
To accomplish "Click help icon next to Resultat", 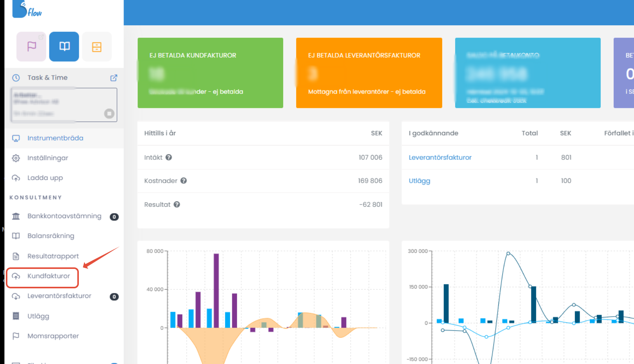I will tap(177, 205).
